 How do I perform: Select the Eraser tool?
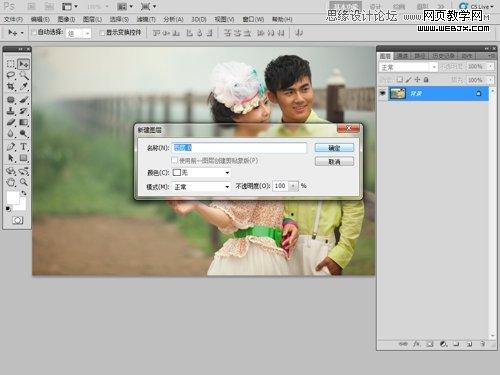click(11, 122)
